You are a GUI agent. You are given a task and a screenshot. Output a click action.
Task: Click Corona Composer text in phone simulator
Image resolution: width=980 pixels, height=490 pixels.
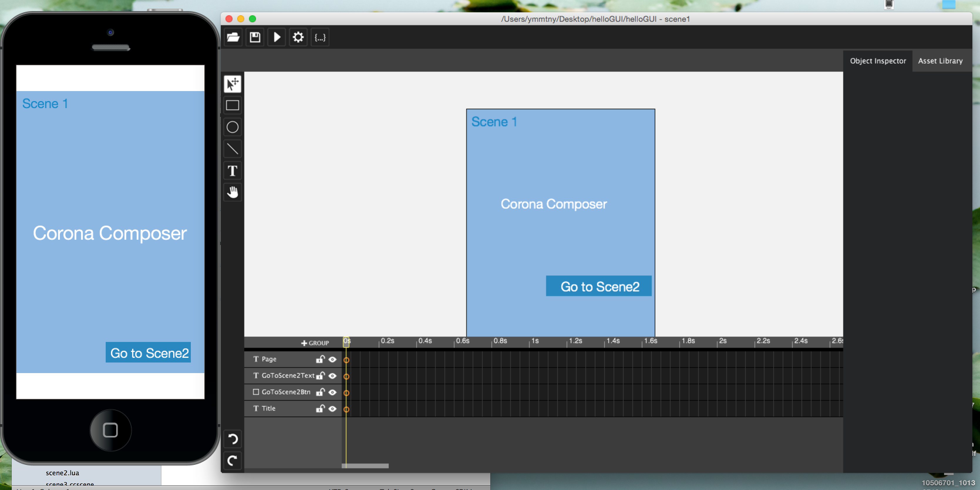(110, 233)
